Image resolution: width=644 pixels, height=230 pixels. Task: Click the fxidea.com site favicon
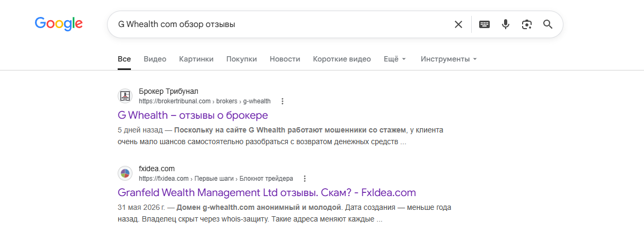coord(125,173)
